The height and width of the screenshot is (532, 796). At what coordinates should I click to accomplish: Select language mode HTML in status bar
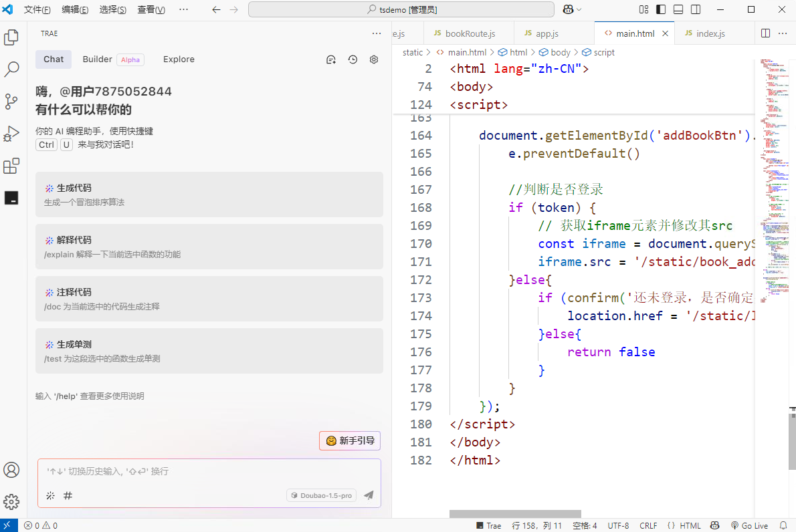coord(690,525)
